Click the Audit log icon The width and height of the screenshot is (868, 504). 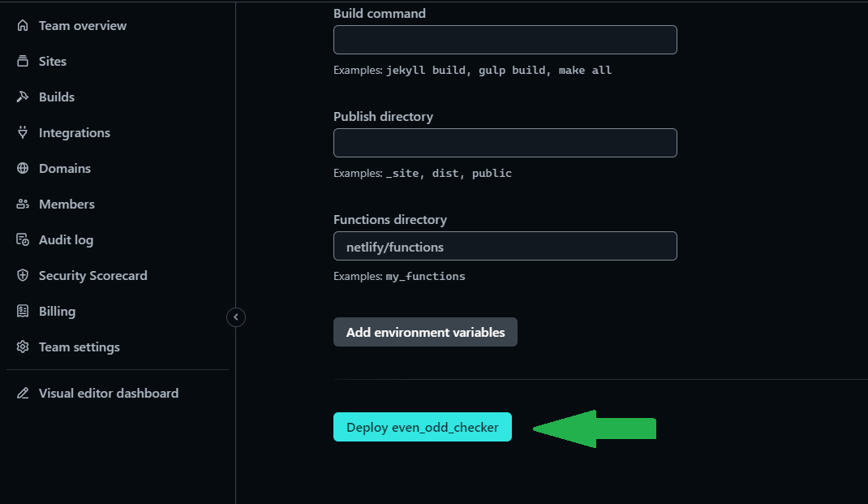(x=23, y=240)
